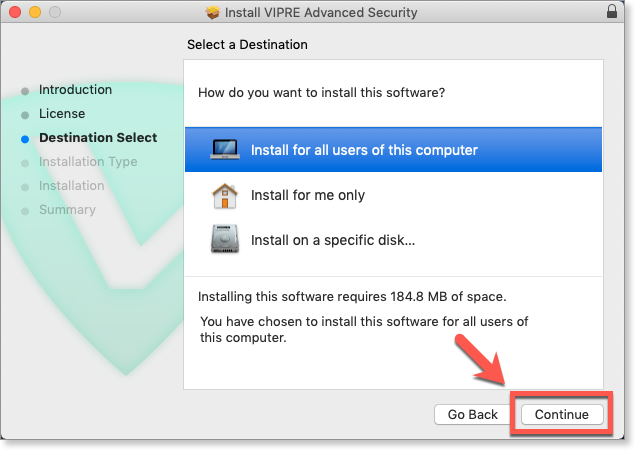Click the laptop icon for all users
Viewport: 635px width, 450px height.
224,150
